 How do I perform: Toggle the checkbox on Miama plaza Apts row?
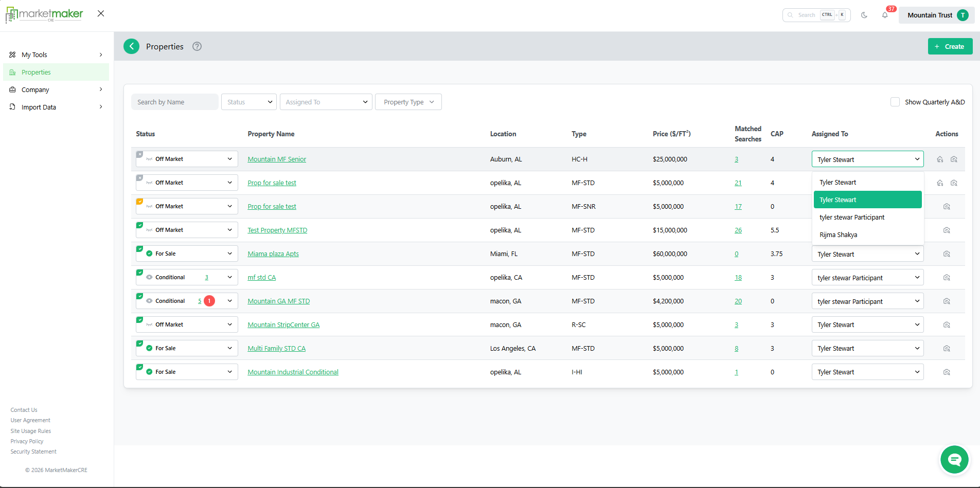coord(139,249)
